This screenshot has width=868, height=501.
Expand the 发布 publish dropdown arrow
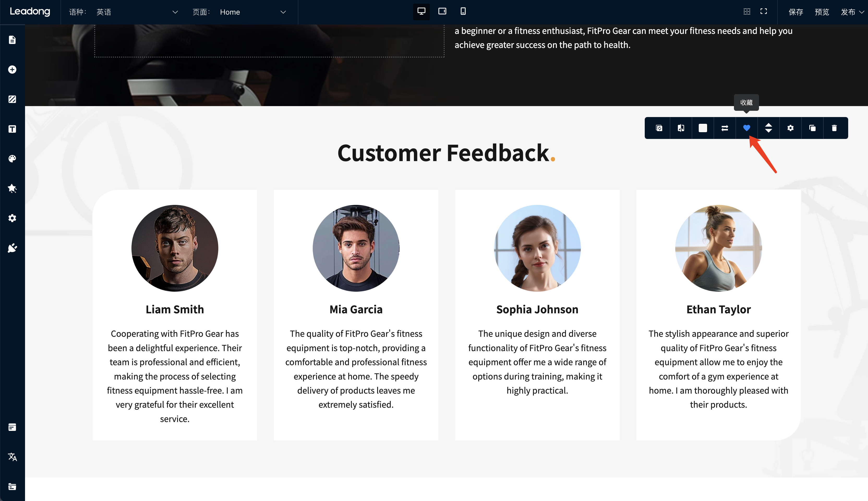click(x=861, y=12)
